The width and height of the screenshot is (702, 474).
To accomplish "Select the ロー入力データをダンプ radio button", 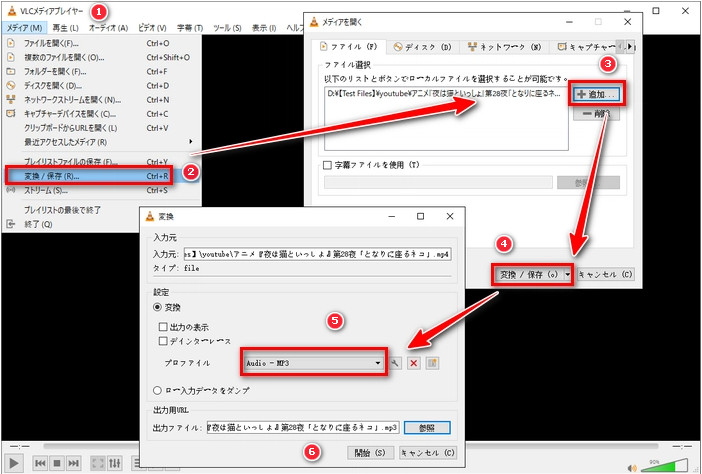I will coord(157,390).
